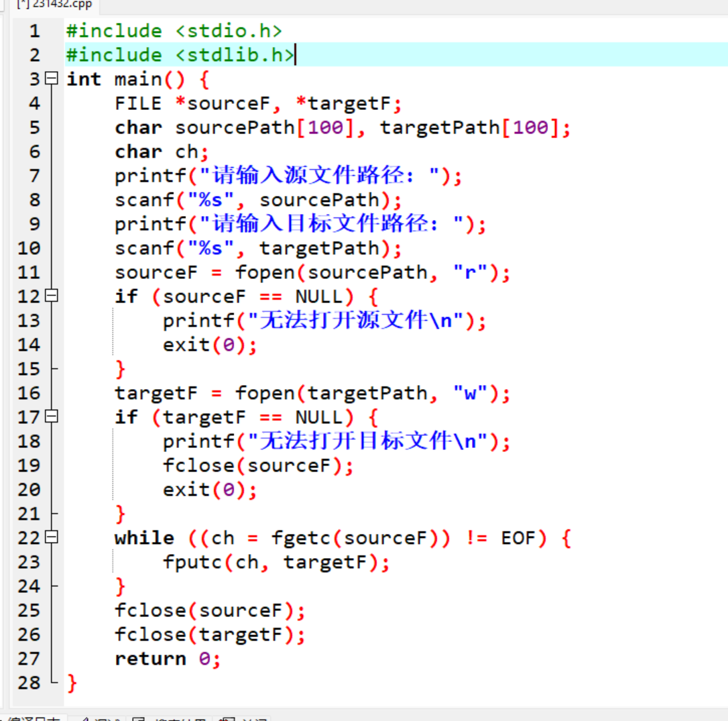Click 'fclose(targetF);' on line 26

tap(210, 635)
